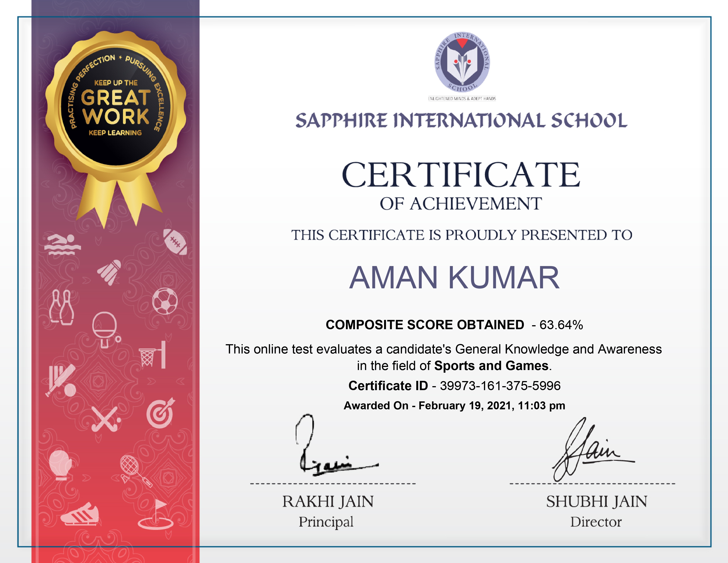The image size is (728, 563).
Task: Click the archery target icon
Action: tap(161, 413)
